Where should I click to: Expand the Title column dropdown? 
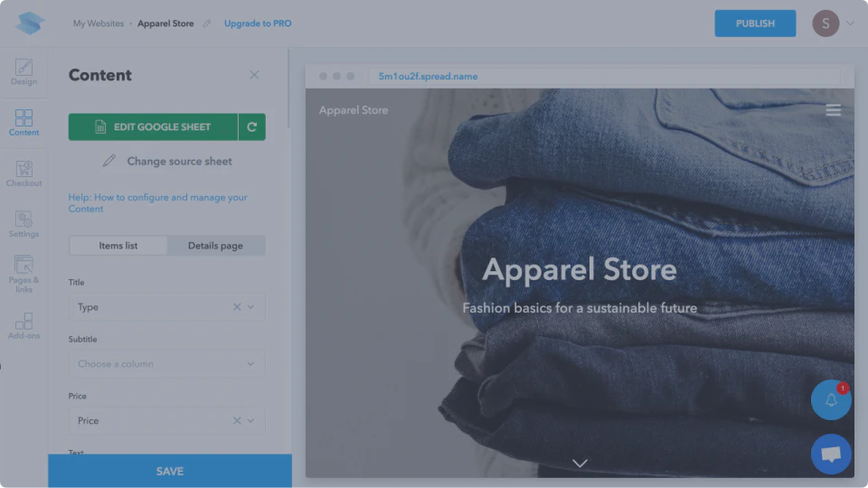(251, 307)
